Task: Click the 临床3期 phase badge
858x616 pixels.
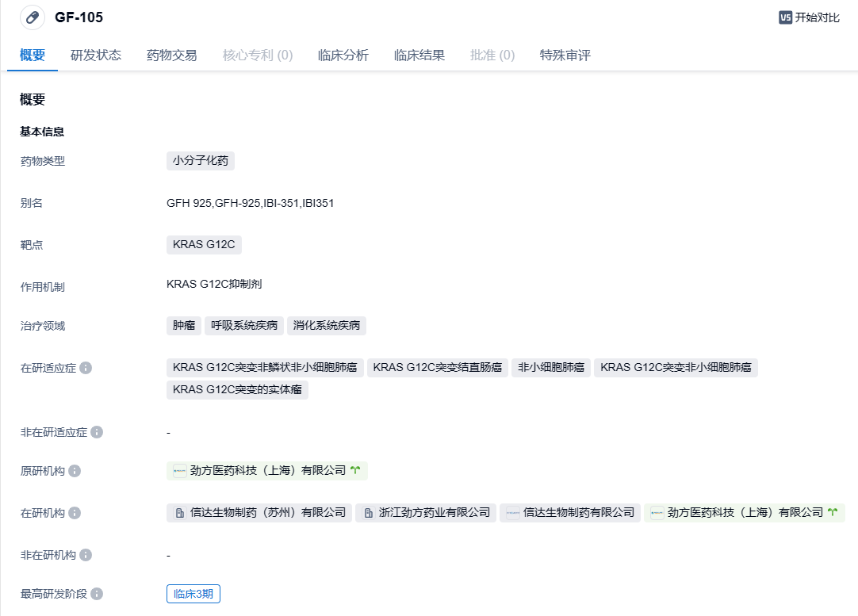Action: pyautogui.click(x=193, y=594)
